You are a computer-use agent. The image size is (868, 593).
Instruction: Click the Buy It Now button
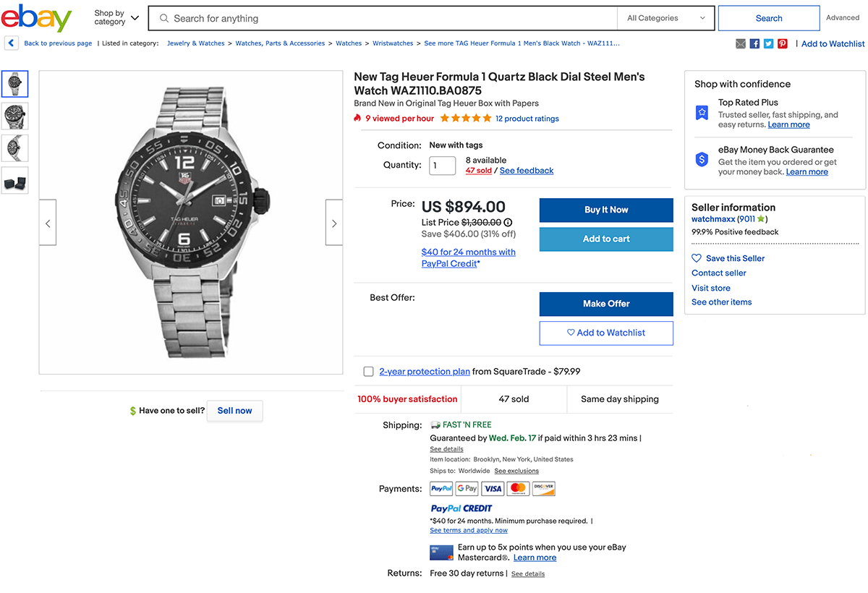tap(606, 210)
